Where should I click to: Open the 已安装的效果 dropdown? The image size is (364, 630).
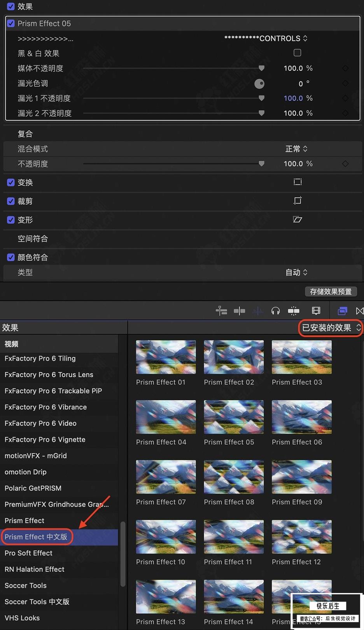(x=331, y=328)
